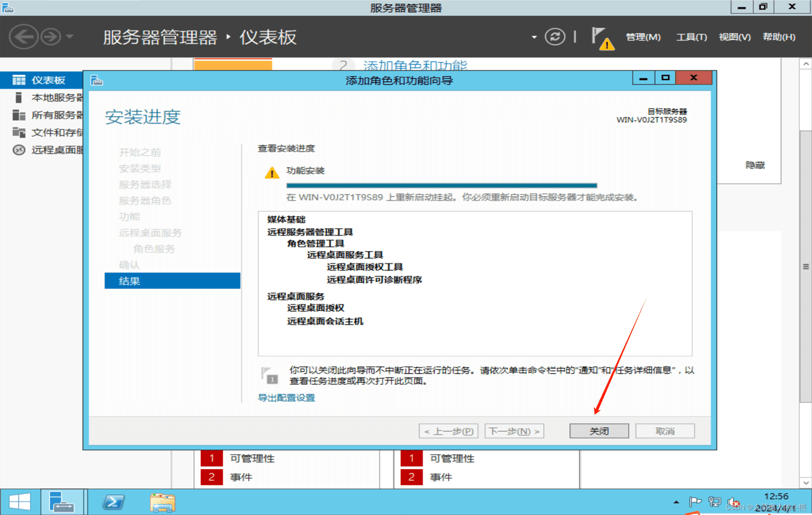Click the 关闭 button in wizard
812x515 pixels.
click(x=599, y=431)
